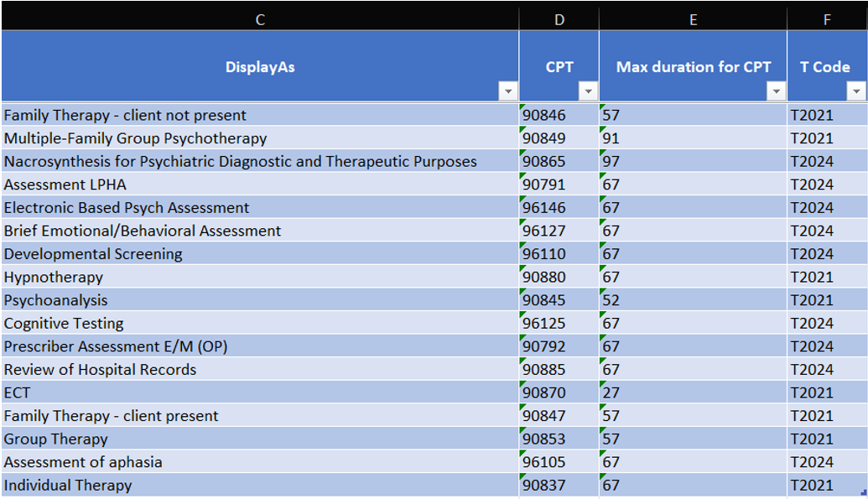Open the DisplayAs filter dropdown
Viewport: 868px width, 499px height.
pos(507,91)
